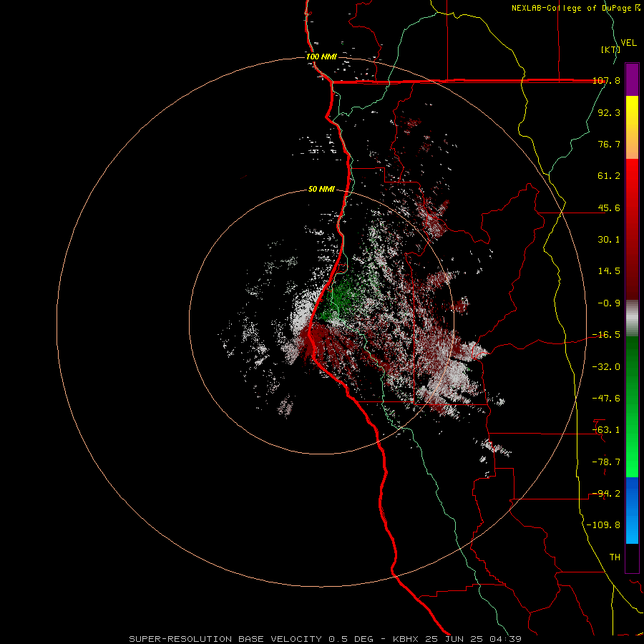Image resolution: width=644 pixels, height=644 pixels.
Task: Select the -78.7 legend value
Action: (606, 462)
